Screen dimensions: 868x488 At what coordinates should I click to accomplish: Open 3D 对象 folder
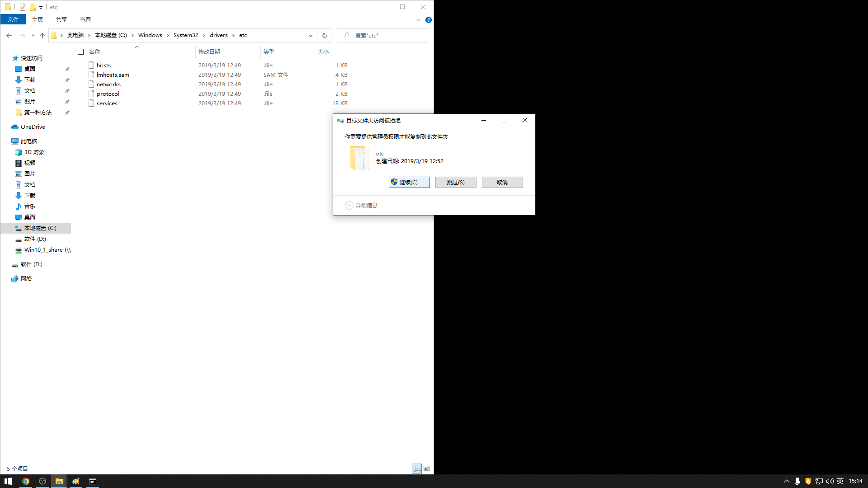pos(34,152)
